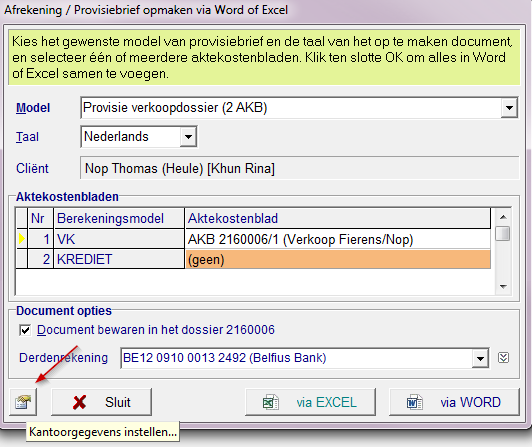Generate the document via EXCEL
Screen dimensions: 532x447
pos(310,402)
